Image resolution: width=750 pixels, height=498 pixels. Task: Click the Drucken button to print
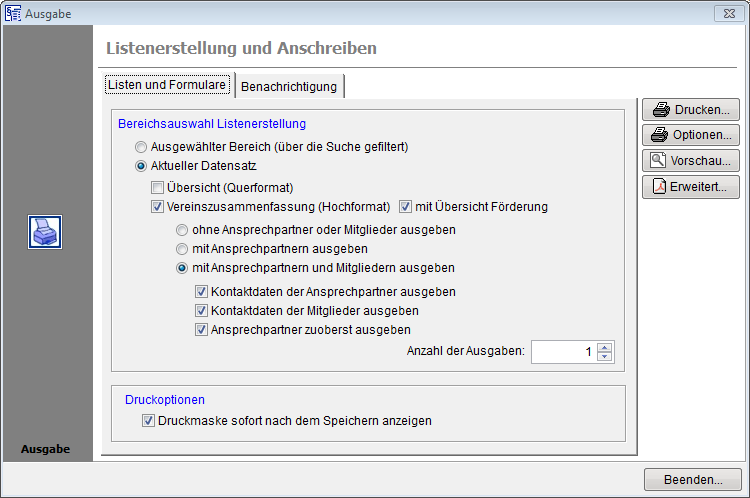pos(691,109)
